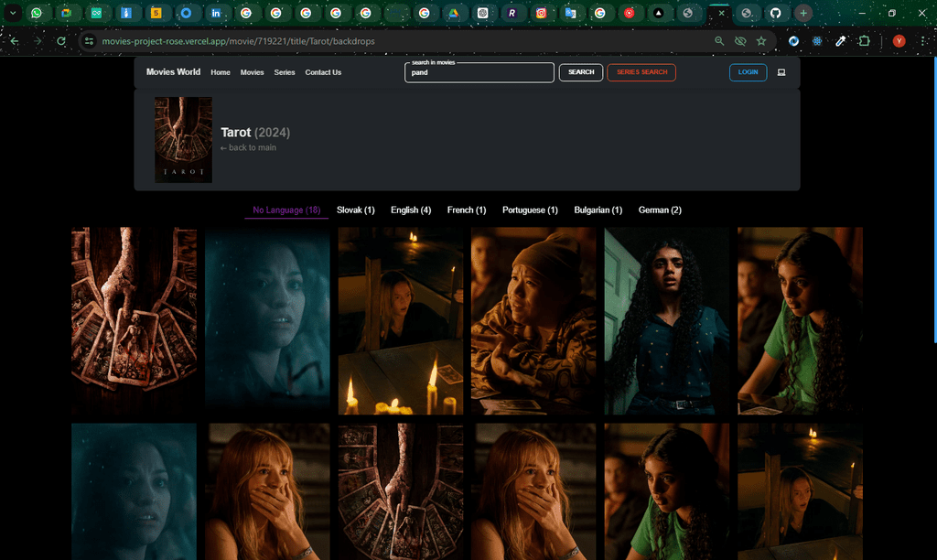Viewport: 937px width, 560px height.
Task: Switch to the Google Drive tab
Action: (454, 13)
